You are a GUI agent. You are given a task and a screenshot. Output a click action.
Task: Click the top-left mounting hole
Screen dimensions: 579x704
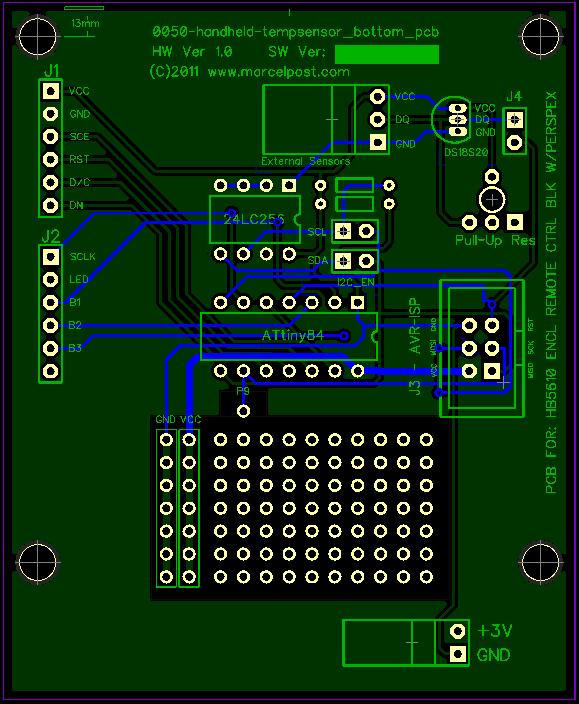[38, 37]
